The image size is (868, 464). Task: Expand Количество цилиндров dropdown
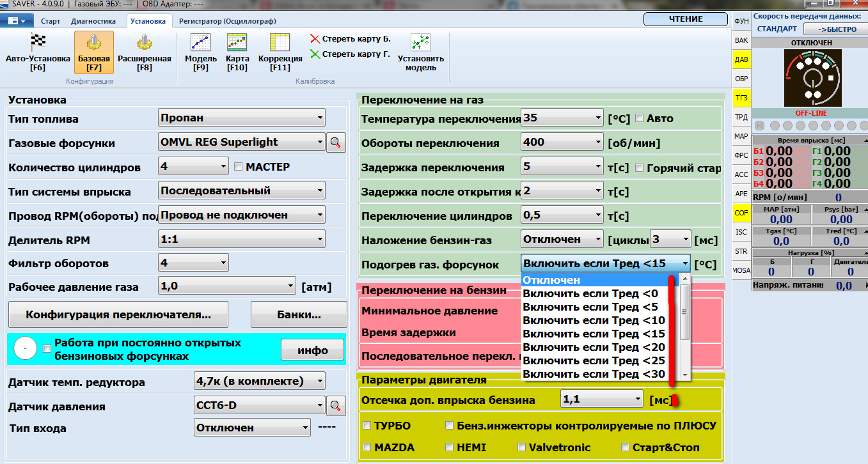pyautogui.click(x=193, y=167)
